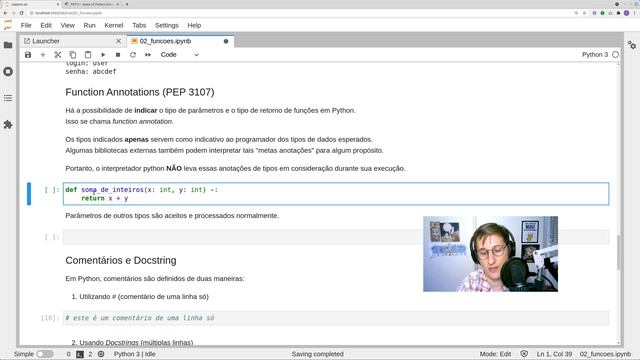Click the Python 3 kernel name button

[x=595, y=55]
